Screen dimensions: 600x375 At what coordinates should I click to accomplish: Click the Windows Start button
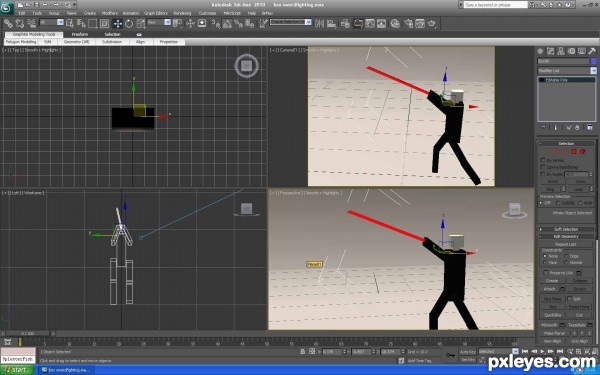pos(17,370)
